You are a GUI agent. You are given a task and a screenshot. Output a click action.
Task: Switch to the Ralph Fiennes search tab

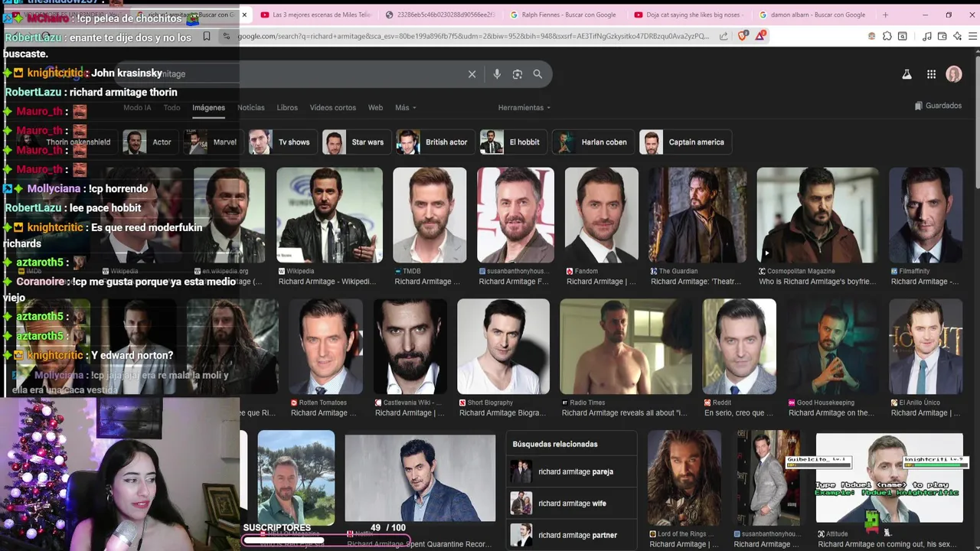coord(563,15)
